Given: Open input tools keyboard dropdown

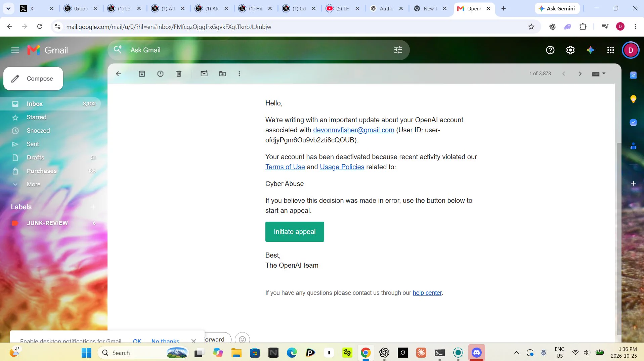Looking at the screenshot, I should (598, 74).
